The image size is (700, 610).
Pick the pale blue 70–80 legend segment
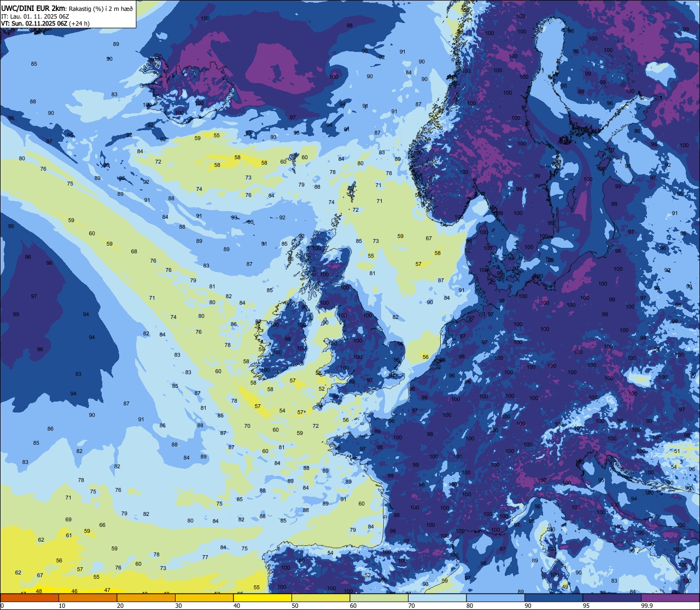(x=437, y=597)
